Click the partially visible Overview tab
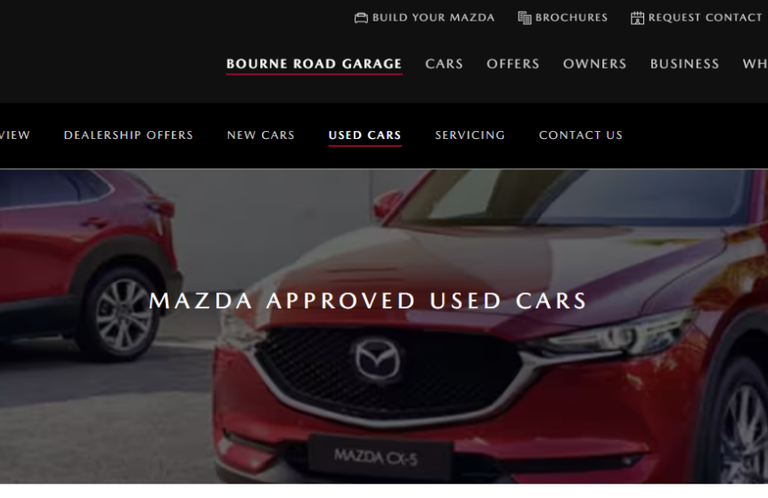 coord(15,135)
